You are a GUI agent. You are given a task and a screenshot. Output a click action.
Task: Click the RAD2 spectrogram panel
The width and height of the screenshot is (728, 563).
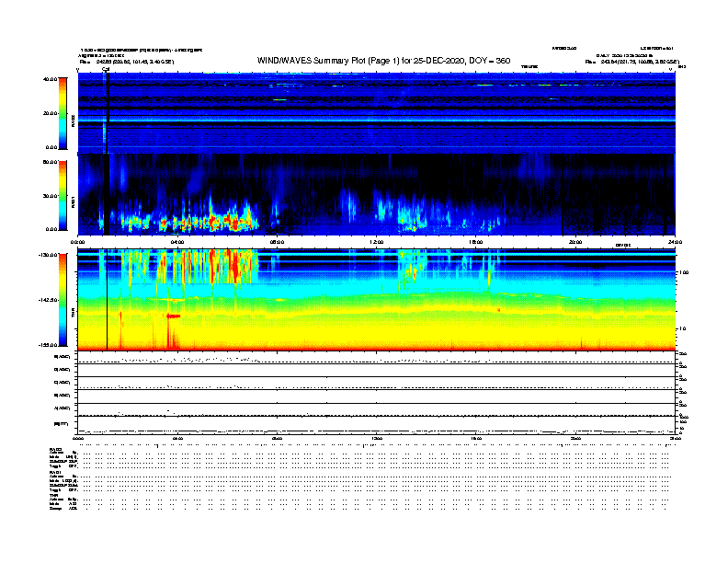[x=377, y=113]
